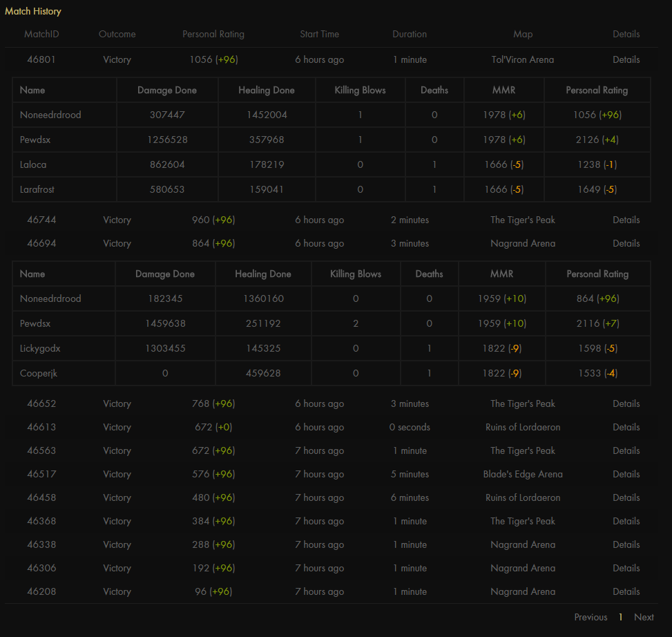Click the Match History title

(33, 12)
